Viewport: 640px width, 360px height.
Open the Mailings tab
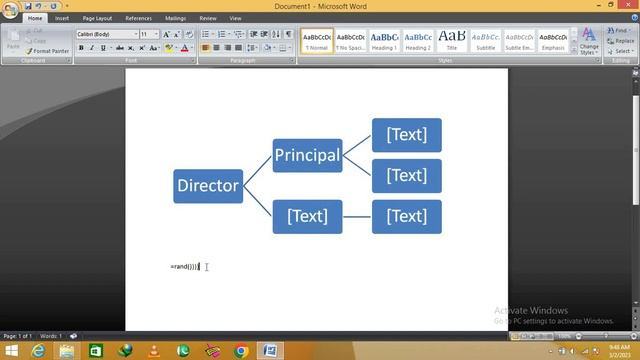click(x=176, y=18)
